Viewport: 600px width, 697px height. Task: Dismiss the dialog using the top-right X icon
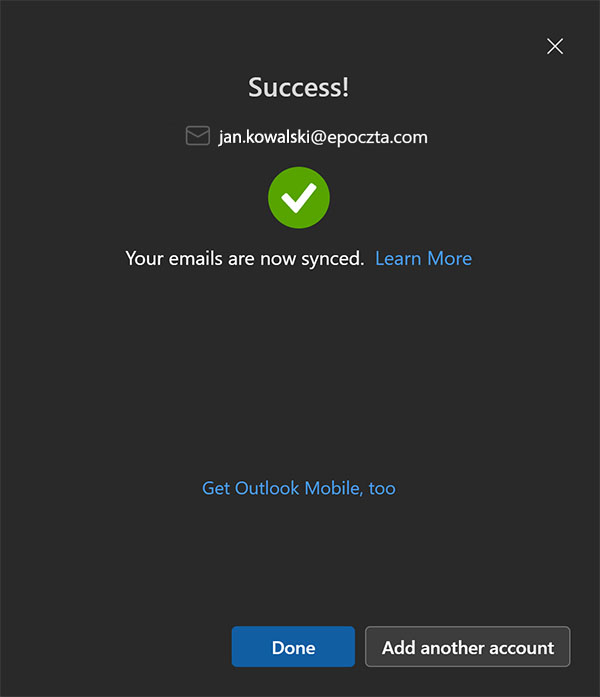pyautogui.click(x=555, y=46)
